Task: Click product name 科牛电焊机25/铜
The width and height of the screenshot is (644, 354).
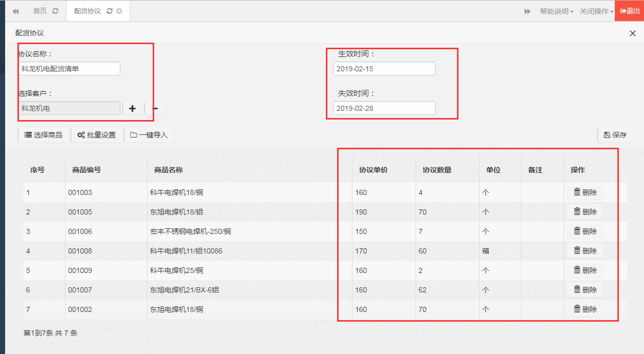Action: click(x=177, y=270)
